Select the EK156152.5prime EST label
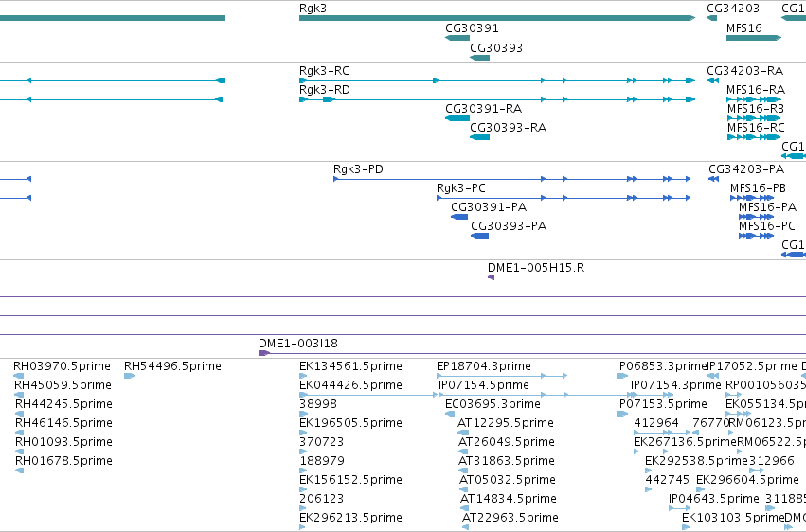Image resolution: width=806 pixels, height=532 pixels. (350, 481)
